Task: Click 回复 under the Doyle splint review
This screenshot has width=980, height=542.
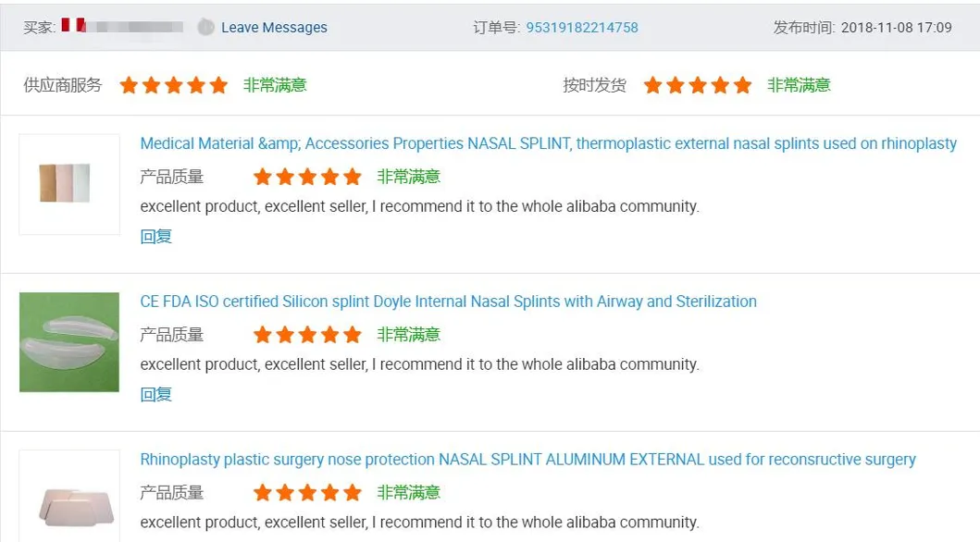Action: (156, 395)
